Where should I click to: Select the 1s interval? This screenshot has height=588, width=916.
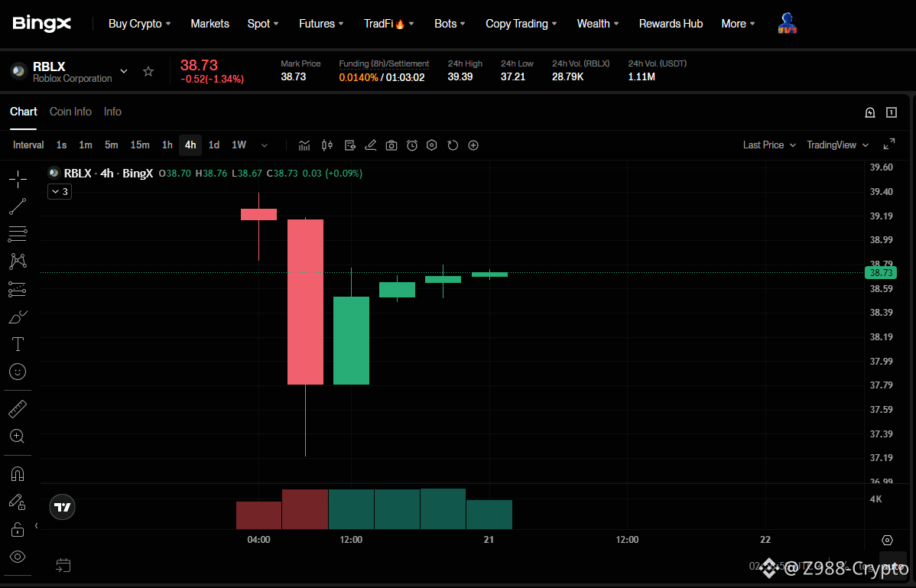[x=61, y=145]
